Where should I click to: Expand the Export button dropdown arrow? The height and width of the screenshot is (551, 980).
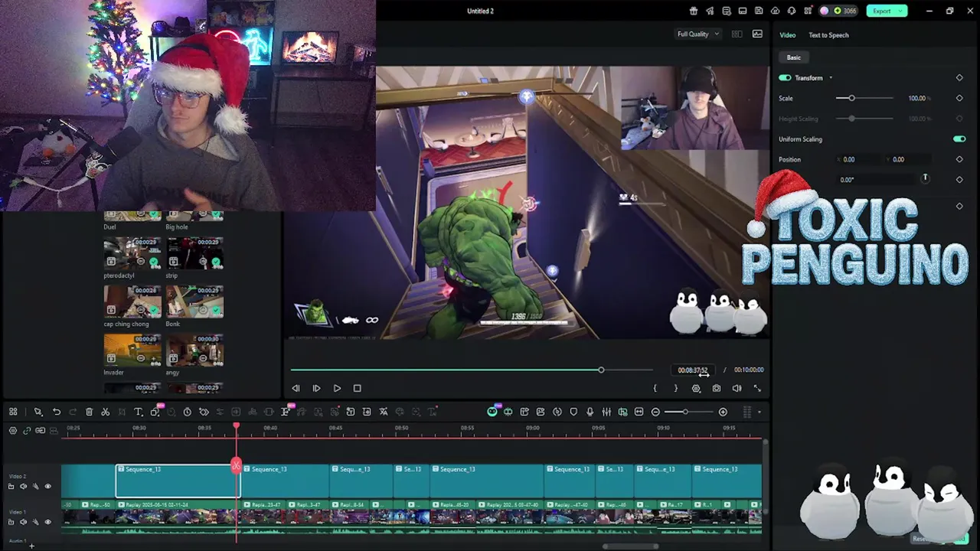click(902, 11)
